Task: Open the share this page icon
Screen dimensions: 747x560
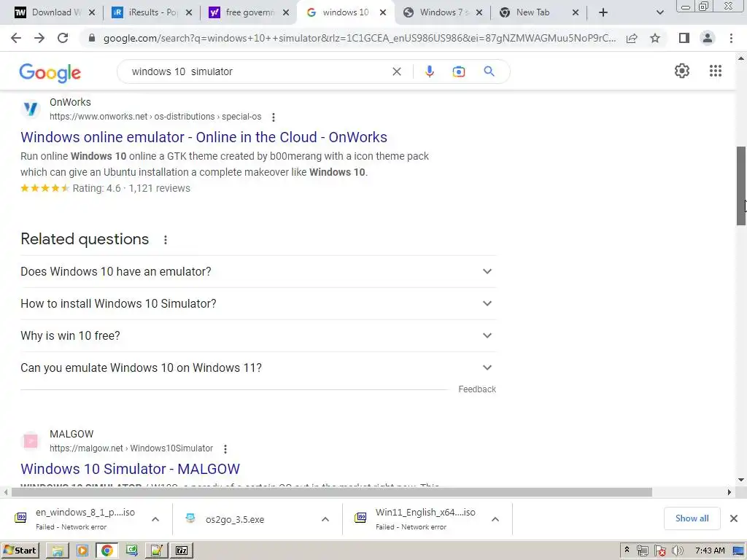Action: click(632, 38)
